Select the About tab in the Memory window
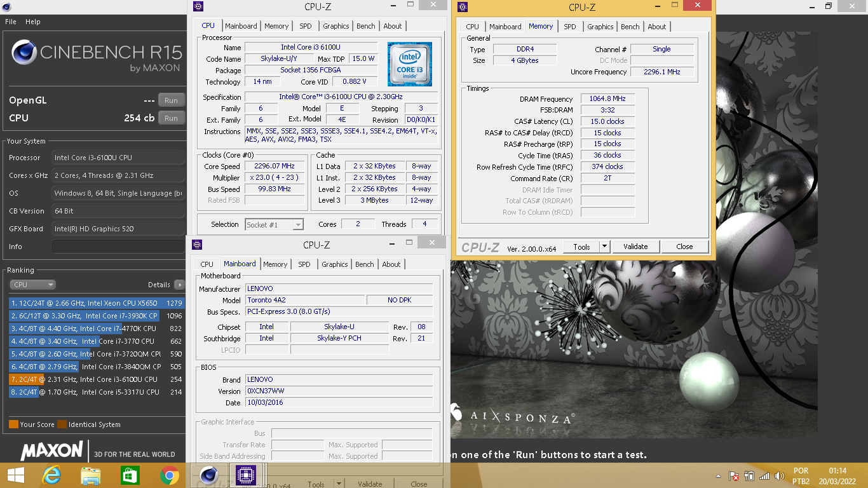The height and width of the screenshot is (488, 868). coord(657,27)
